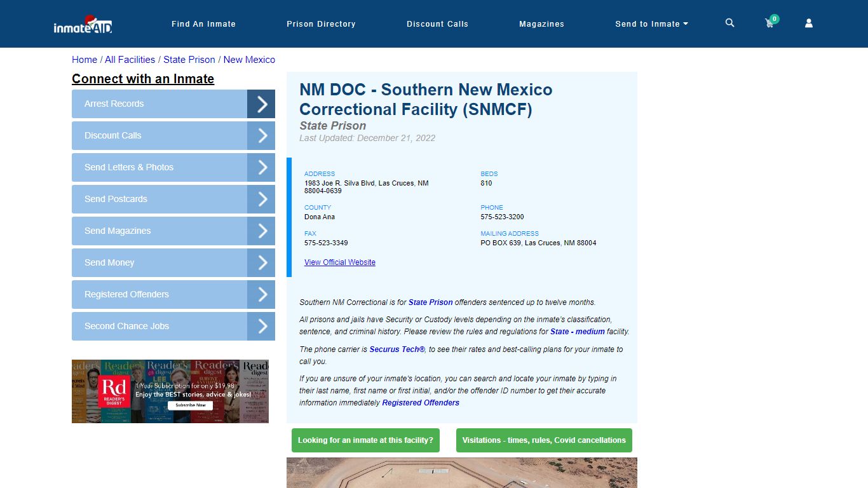Click the arrow beside Send Letters & Photos
This screenshot has width=868, height=488.
click(x=261, y=167)
